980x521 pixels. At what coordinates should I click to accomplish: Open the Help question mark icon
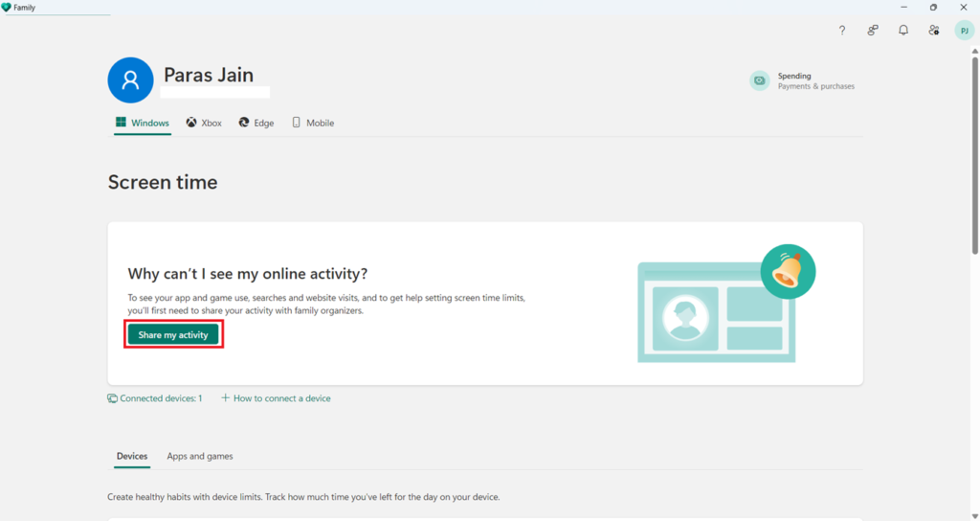click(842, 30)
